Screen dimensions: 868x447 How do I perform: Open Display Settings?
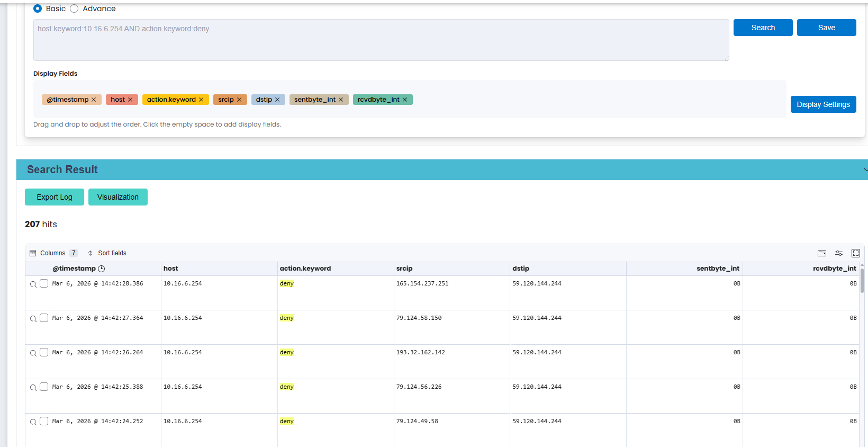click(x=824, y=104)
